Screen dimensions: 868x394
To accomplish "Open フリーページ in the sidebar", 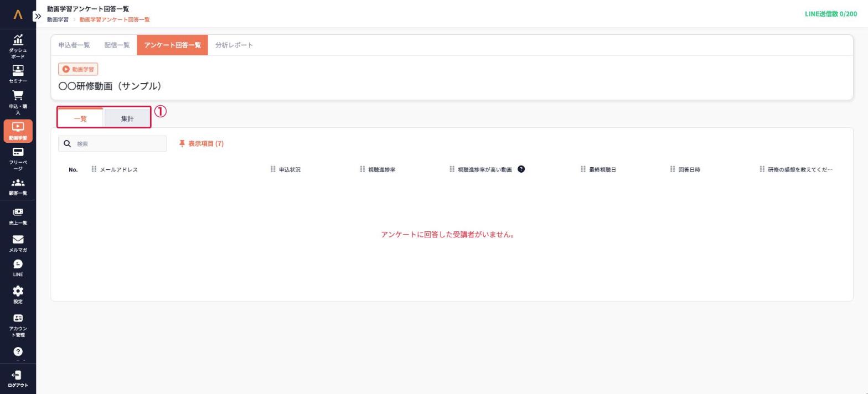I will [18, 159].
